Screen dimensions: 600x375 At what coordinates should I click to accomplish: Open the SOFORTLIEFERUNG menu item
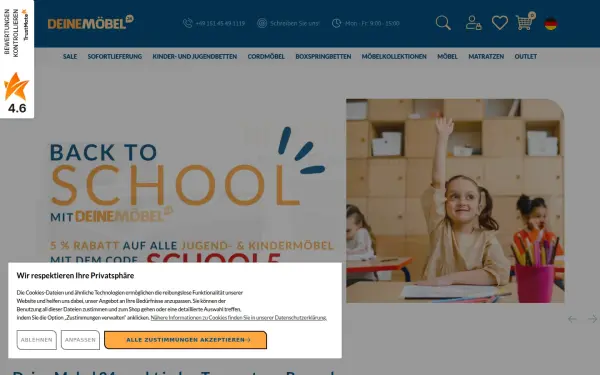coord(115,57)
